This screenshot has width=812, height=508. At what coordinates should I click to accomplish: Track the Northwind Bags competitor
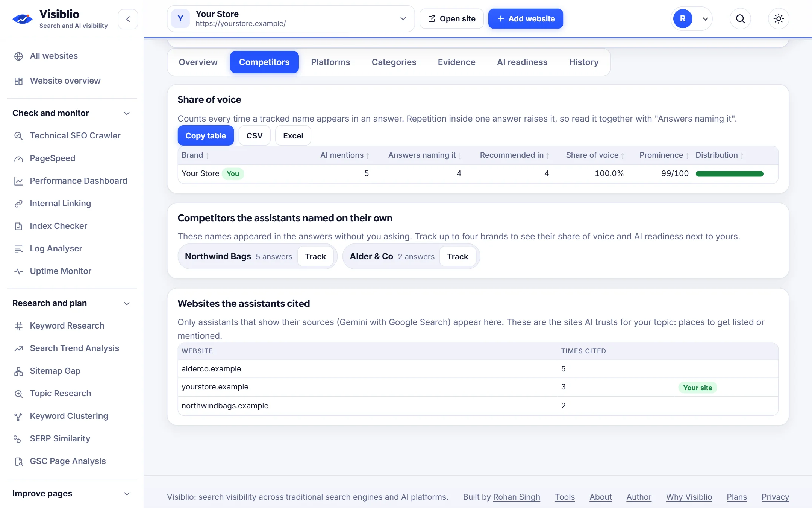tap(315, 257)
